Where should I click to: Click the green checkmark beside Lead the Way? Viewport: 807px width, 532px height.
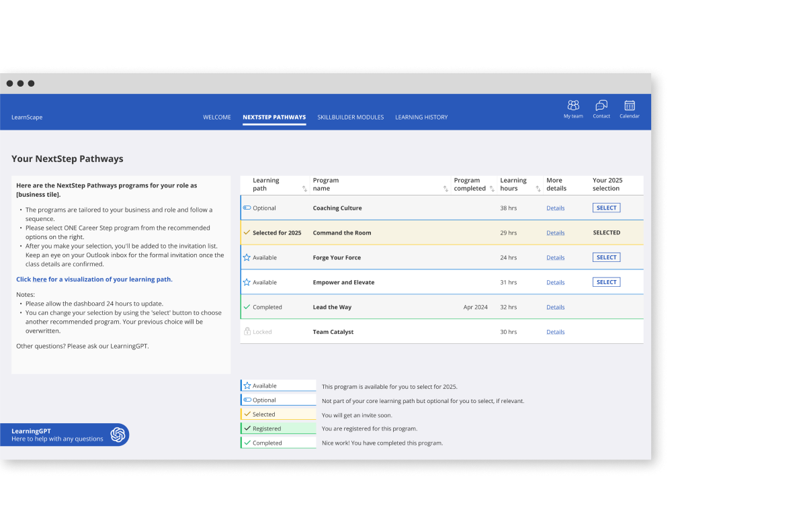(247, 307)
